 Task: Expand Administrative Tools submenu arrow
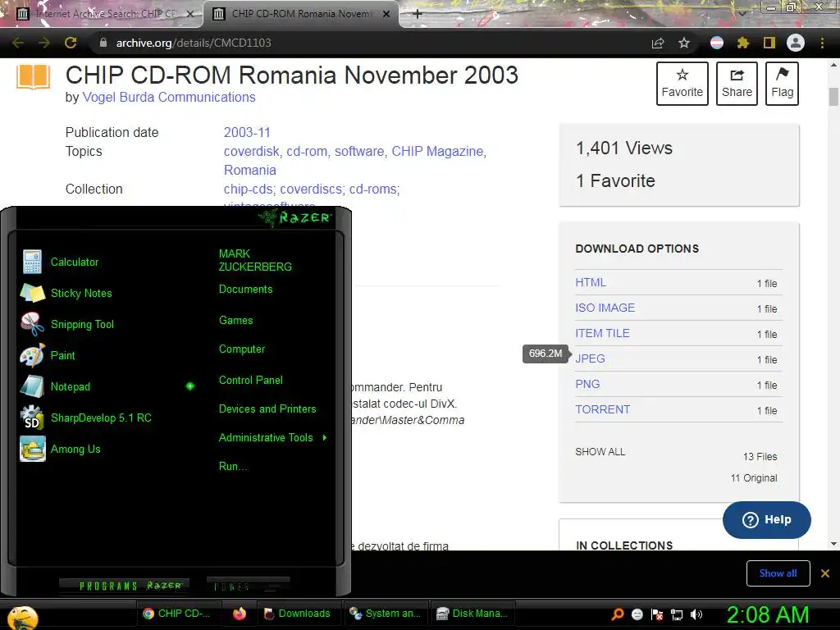325,438
